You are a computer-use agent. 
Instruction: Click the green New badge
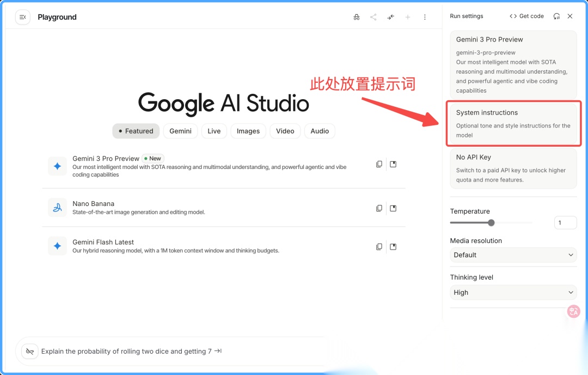(153, 159)
